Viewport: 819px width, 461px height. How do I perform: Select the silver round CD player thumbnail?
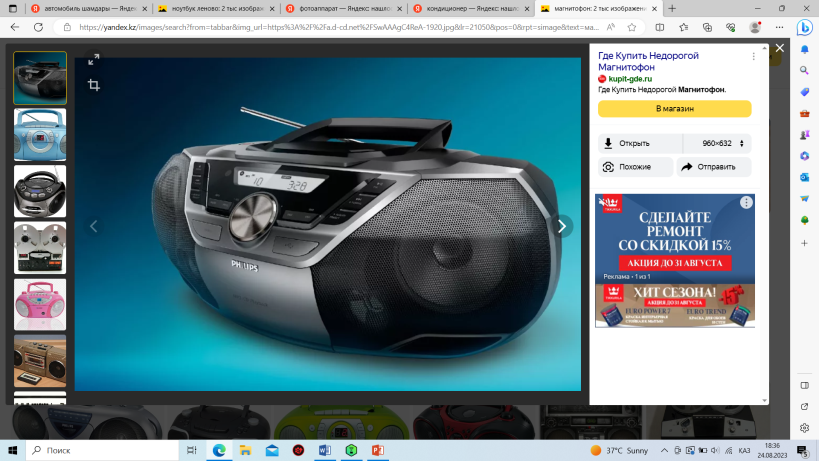click(40, 191)
